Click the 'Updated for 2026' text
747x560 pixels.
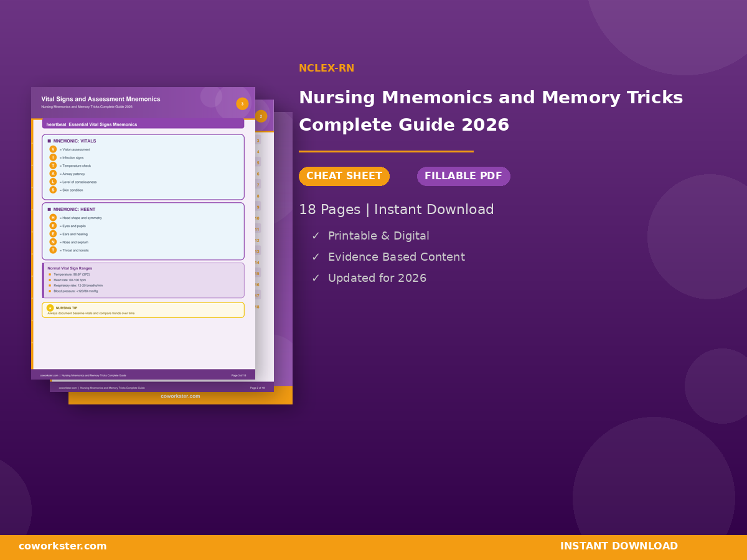pyautogui.click(x=377, y=279)
